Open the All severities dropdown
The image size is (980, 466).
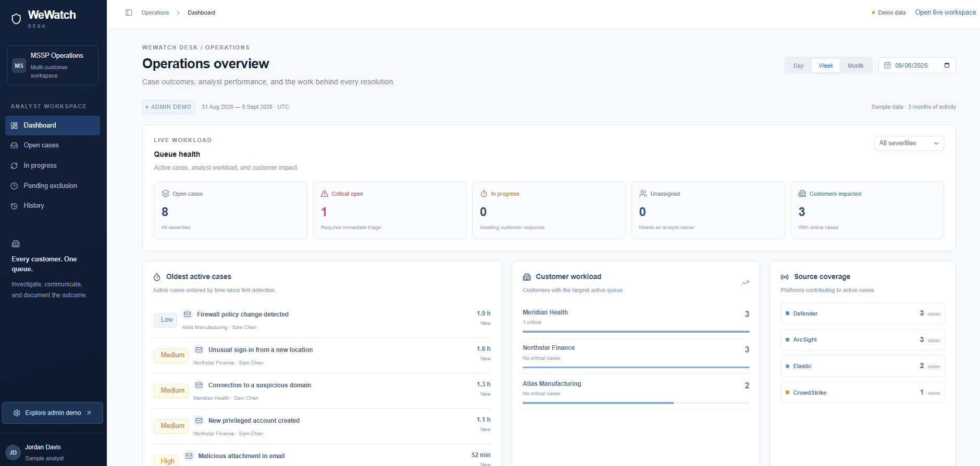(909, 143)
